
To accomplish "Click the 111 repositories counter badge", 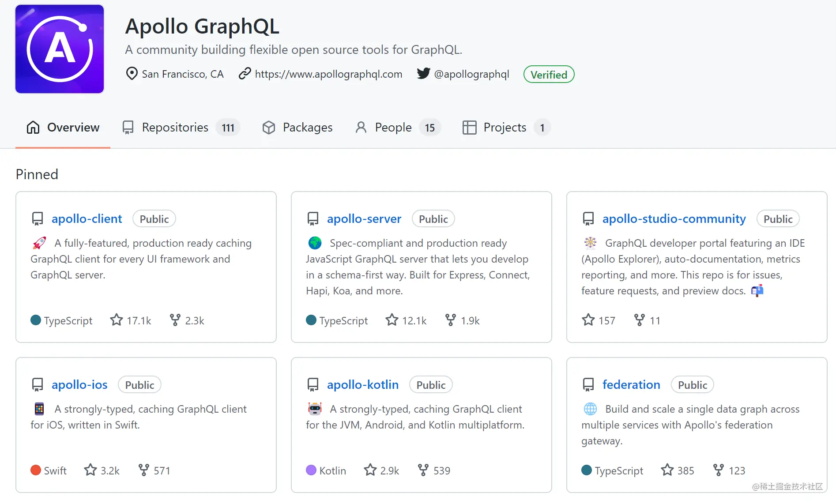I will coord(228,128).
